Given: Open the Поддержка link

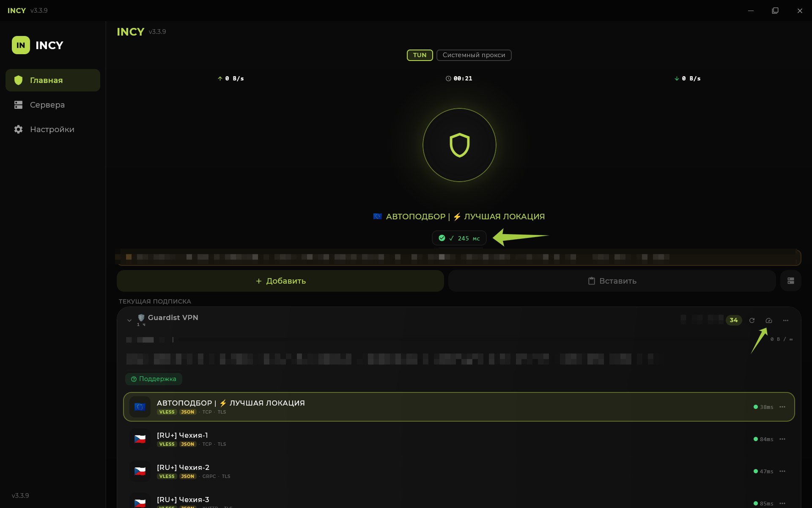Looking at the screenshot, I should pyautogui.click(x=154, y=379).
